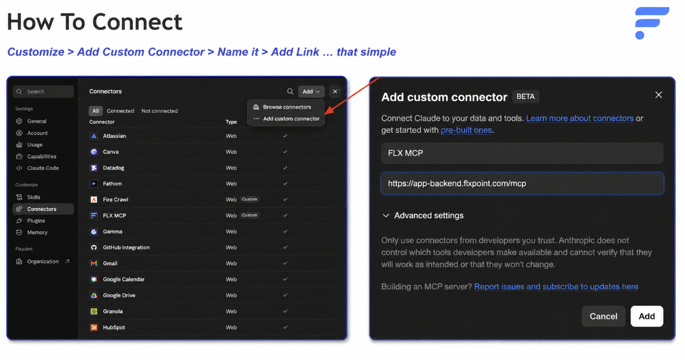Close the Connectors settings panel

pos(335,91)
